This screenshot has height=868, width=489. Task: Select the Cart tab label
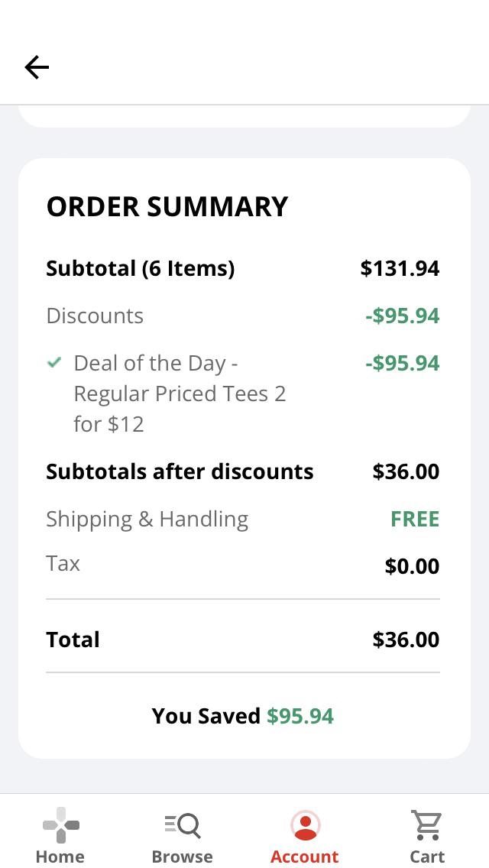click(x=426, y=857)
